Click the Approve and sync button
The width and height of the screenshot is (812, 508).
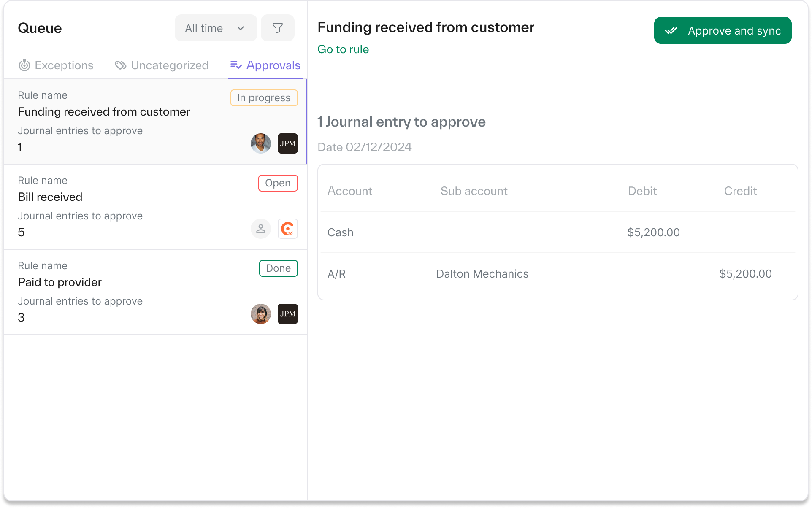722,31
